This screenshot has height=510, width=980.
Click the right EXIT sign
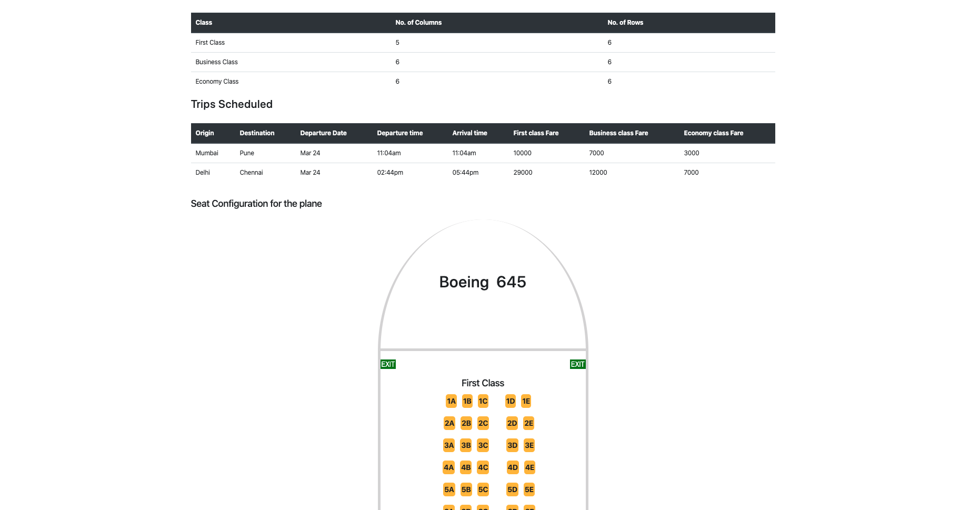577,364
